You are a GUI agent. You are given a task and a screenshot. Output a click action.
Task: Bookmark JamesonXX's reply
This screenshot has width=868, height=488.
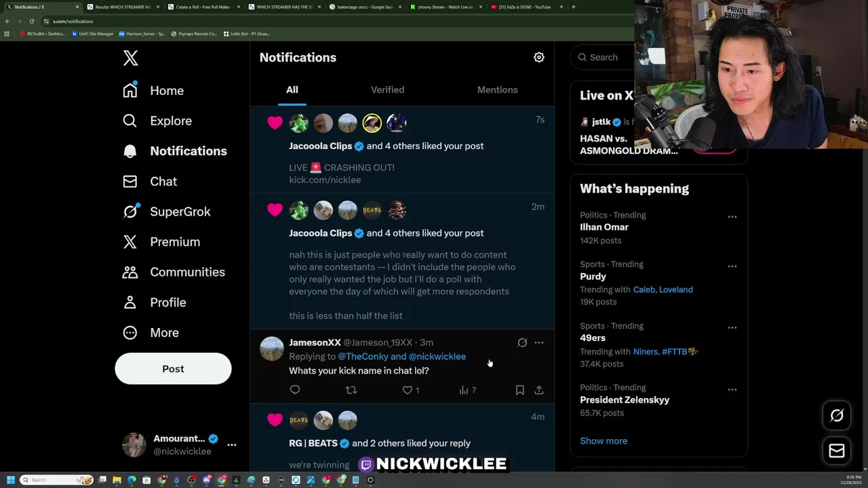(x=520, y=390)
